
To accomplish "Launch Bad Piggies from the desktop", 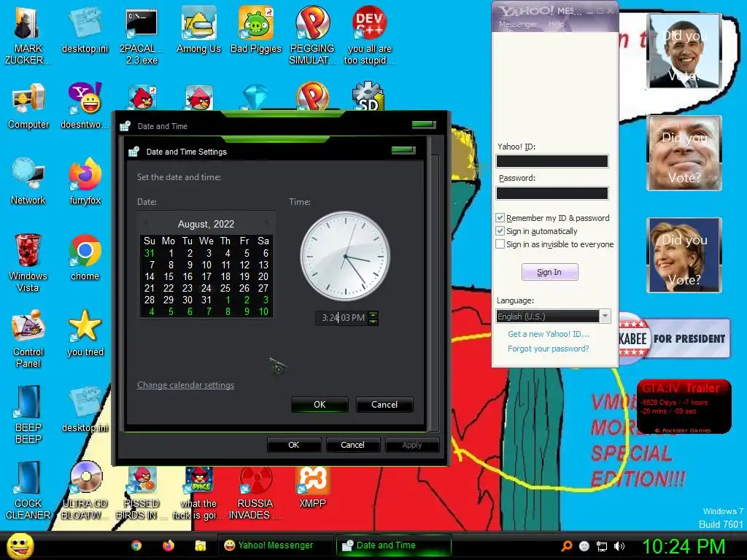I will pos(256,31).
